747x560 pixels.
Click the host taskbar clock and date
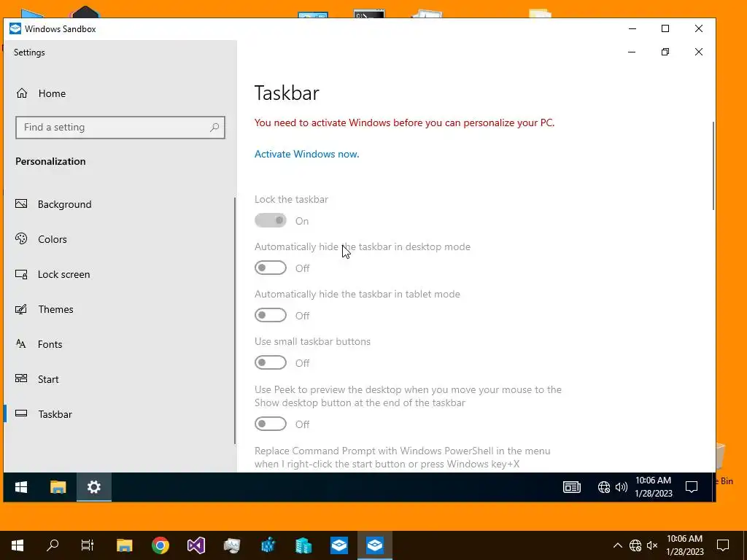[x=684, y=545]
